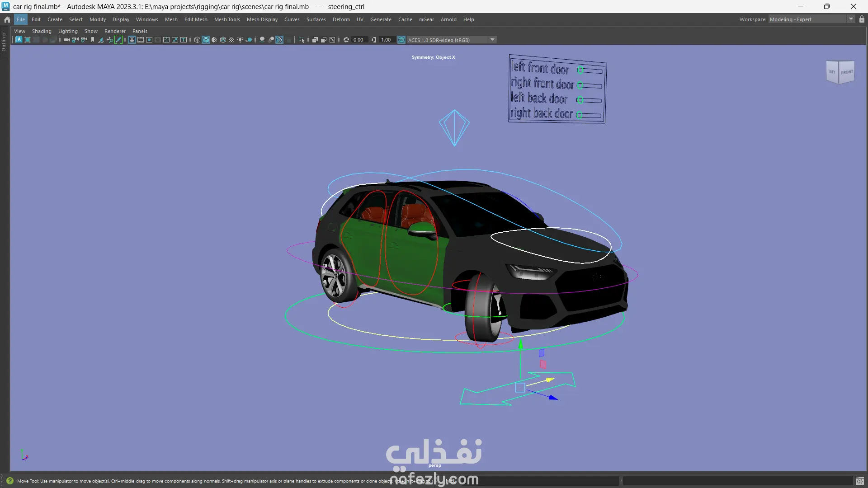The image size is (868, 488).
Task: Click the FRONT face of the view cube
Action: pyautogui.click(x=847, y=72)
